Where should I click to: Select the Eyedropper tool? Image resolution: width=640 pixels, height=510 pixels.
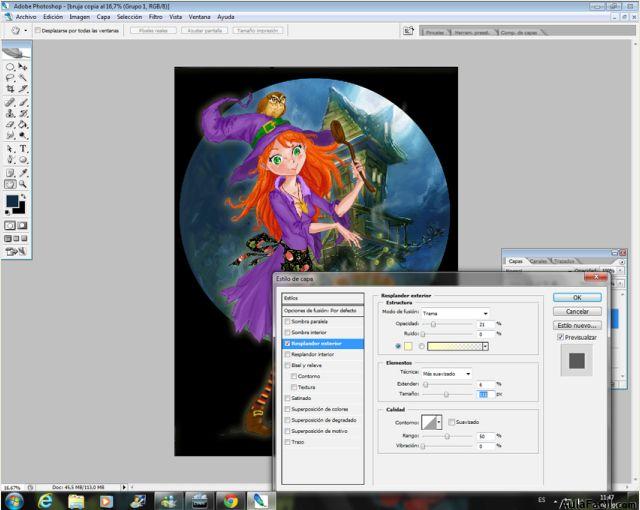[x=23, y=173]
